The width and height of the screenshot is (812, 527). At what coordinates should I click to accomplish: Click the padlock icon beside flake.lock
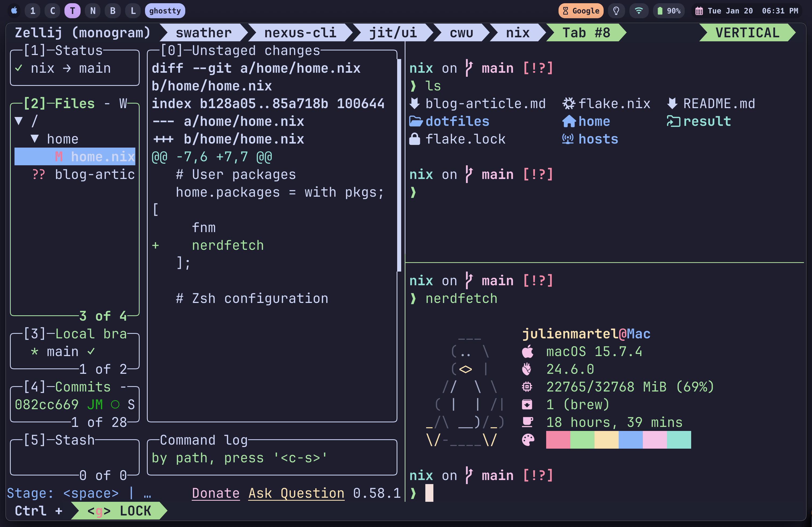pyautogui.click(x=415, y=139)
